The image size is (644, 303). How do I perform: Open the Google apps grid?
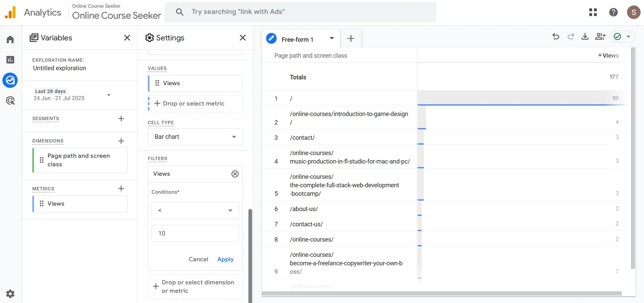click(593, 13)
